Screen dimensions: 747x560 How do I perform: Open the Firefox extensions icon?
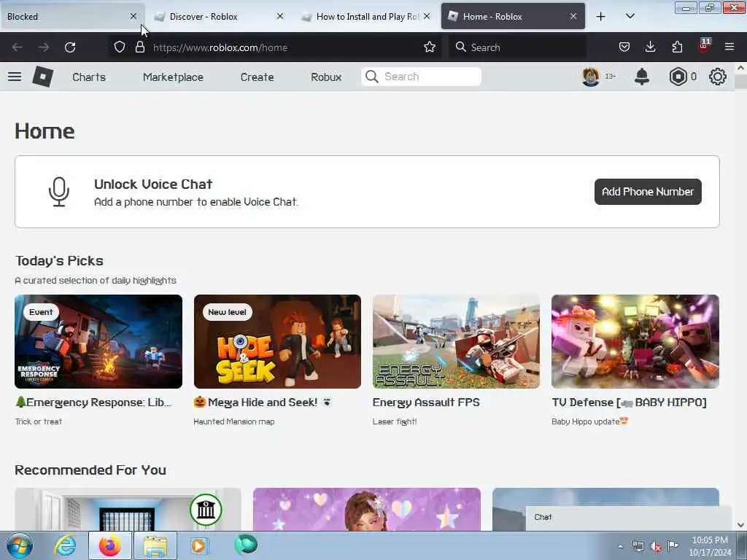tap(677, 47)
